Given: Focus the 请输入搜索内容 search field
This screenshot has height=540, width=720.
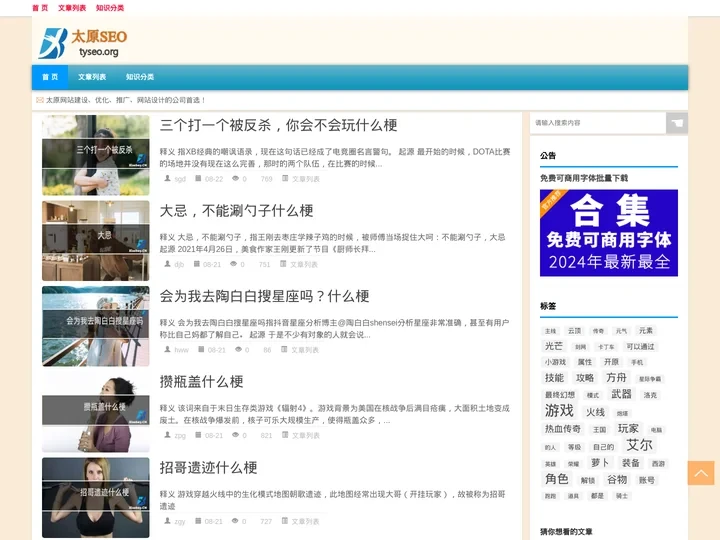Looking at the screenshot, I should pyautogui.click(x=598, y=123).
